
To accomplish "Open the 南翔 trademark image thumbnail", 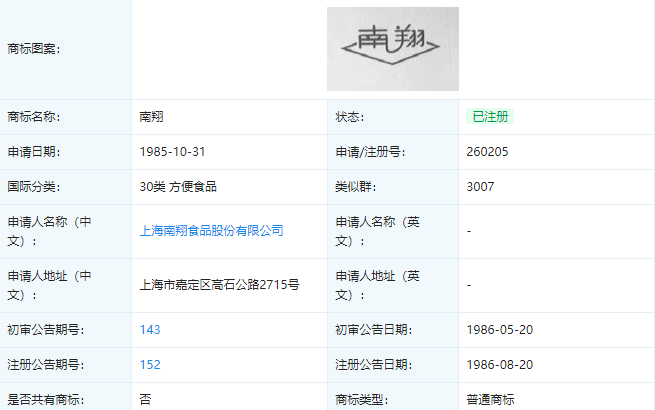I will pyautogui.click(x=393, y=49).
